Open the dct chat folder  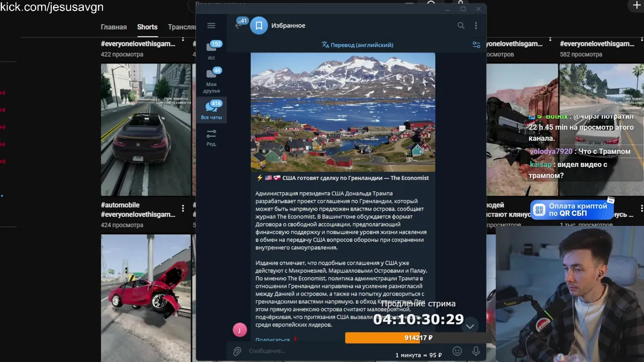click(212, 50)
